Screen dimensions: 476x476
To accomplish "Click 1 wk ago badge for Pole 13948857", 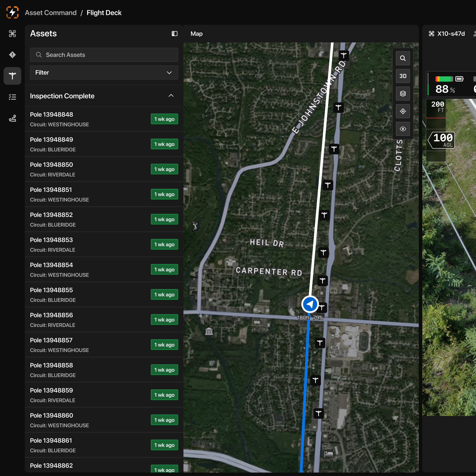I will click(x=164, y=345).
